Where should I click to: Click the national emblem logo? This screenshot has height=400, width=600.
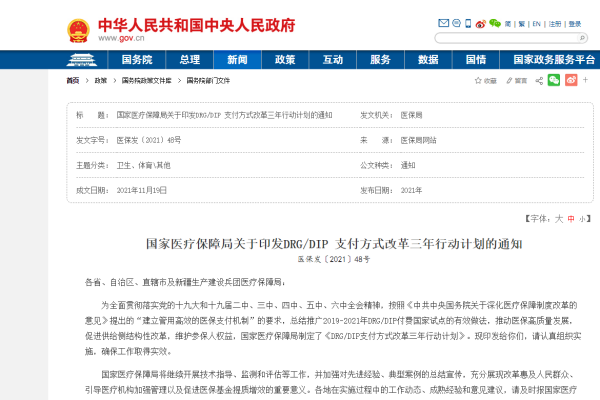pyautogui.click(x=78, y=31)
